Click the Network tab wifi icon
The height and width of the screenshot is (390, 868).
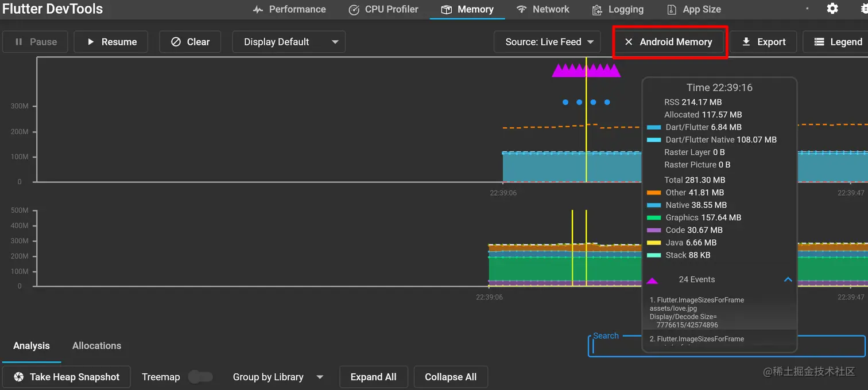[521, 9]
